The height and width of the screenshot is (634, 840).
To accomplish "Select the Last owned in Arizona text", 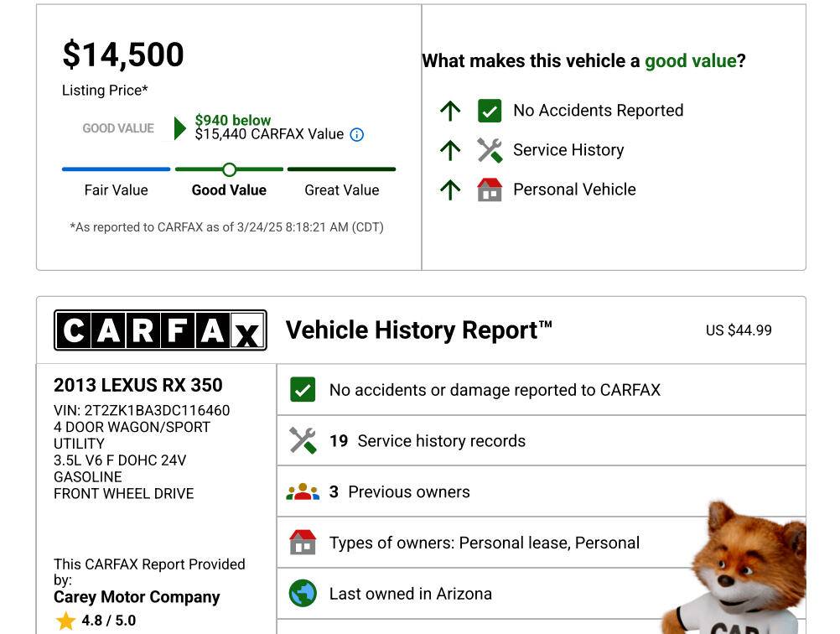I will click(410, 594).
